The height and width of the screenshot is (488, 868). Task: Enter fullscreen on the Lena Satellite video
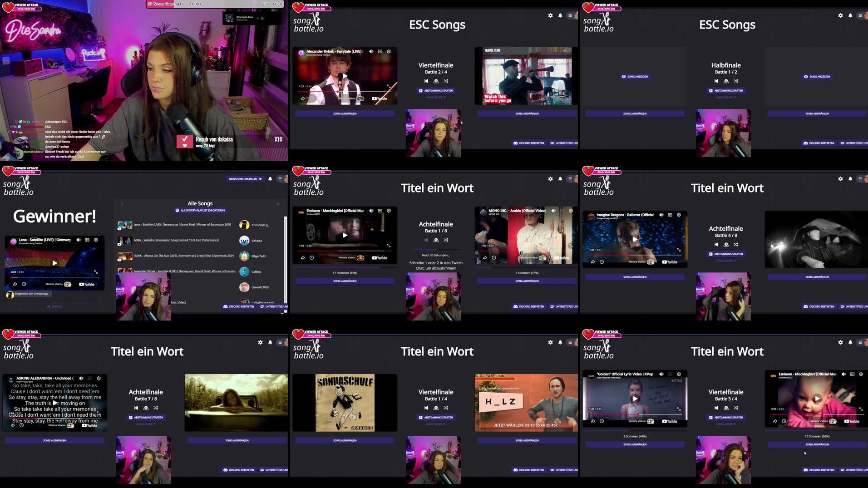pyautogui.click(x=96, y=272)
